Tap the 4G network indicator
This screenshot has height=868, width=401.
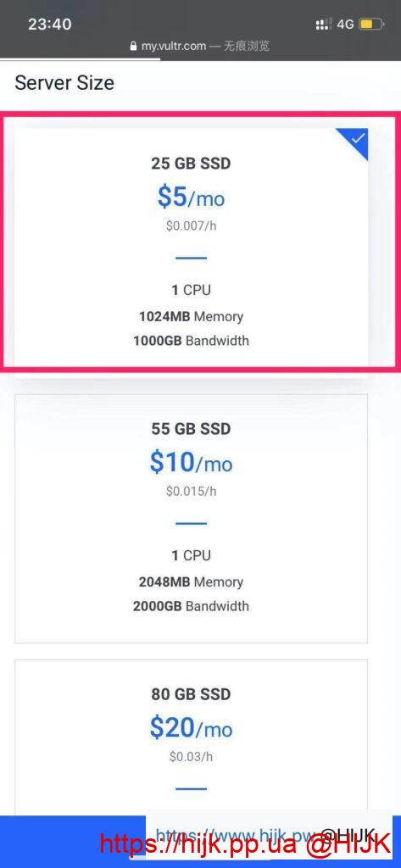click(345, 25)
